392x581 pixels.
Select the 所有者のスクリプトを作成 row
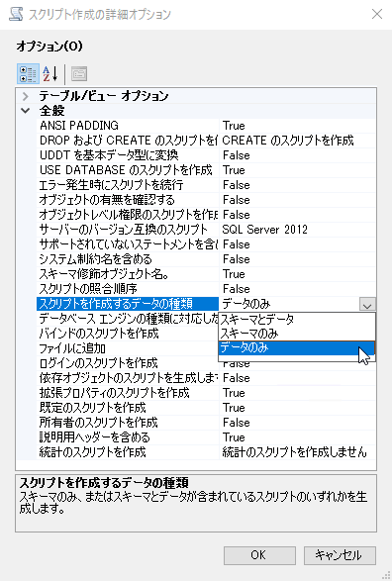[127, 423]
